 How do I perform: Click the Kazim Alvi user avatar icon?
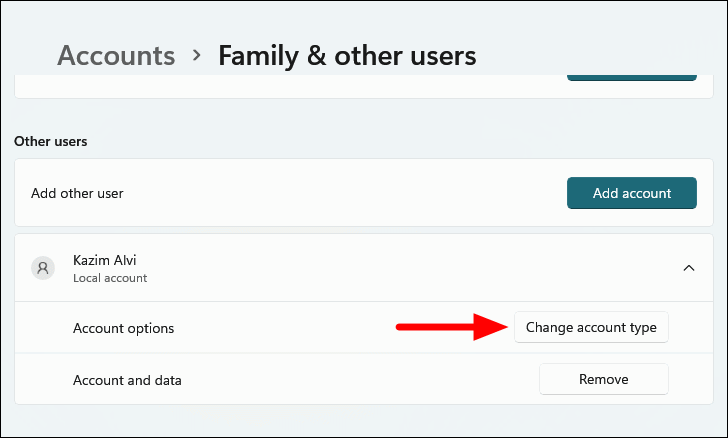[x=43, y=268]
